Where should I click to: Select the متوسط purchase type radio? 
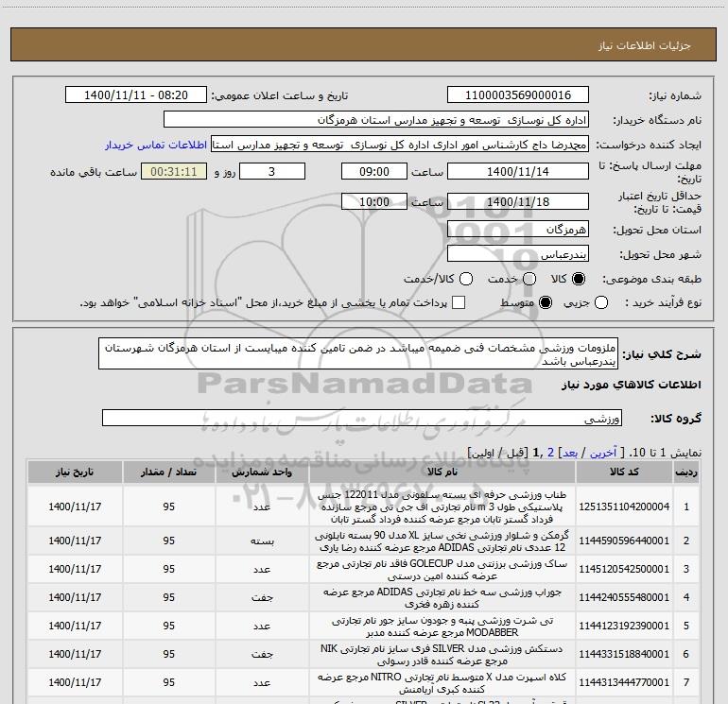click(546, 302)
